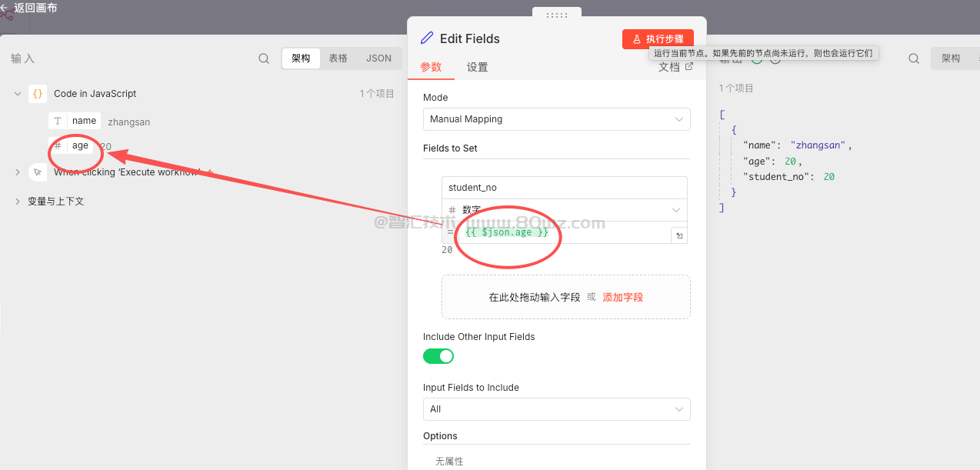The height and width of the screenshot is (470, 980).
Task: Click the Execute workflow trigger cursor icon
Action: pyautogui.click(x=38, y=172)
